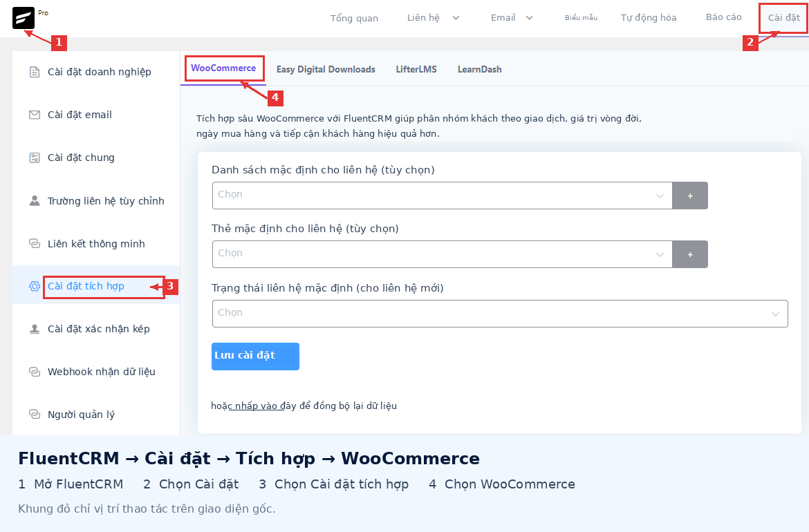The height and width of the screenshot is (532, 809).
Task: Switch to the LearnDash tab
Action: (x=479, y=69)
